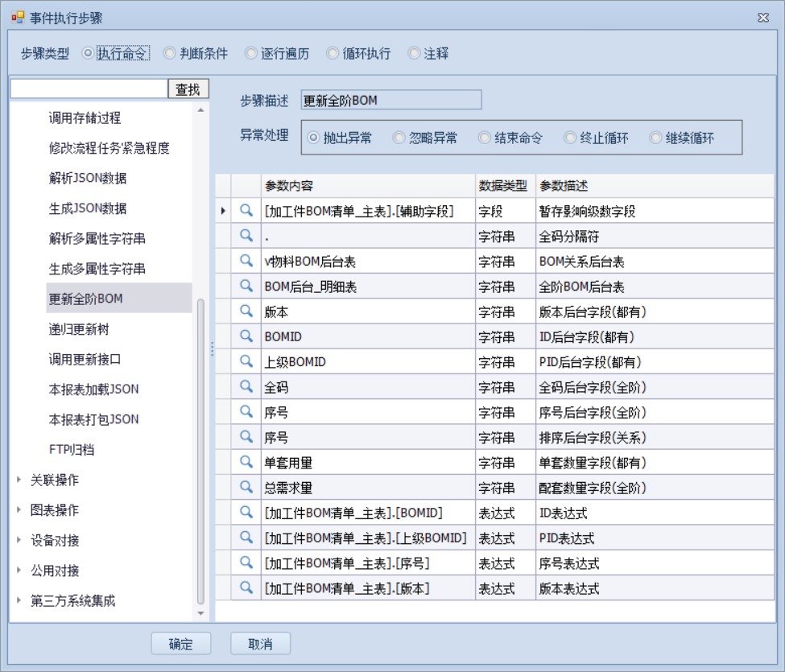The width and height of the screenshot is (785, 672).
Task: Select 判断条件 step type radio
Action: [x=170, y=54]
